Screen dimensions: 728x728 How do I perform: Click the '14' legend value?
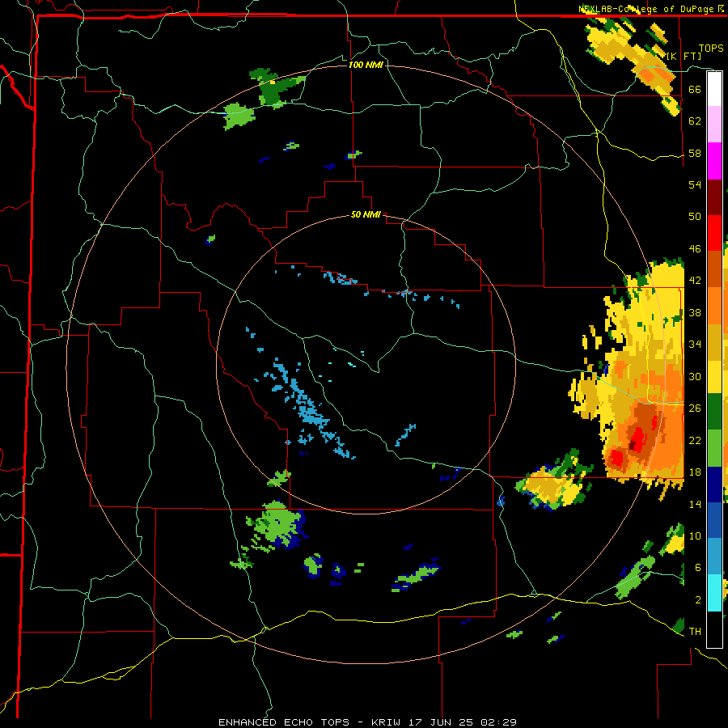tap(695, 504)
